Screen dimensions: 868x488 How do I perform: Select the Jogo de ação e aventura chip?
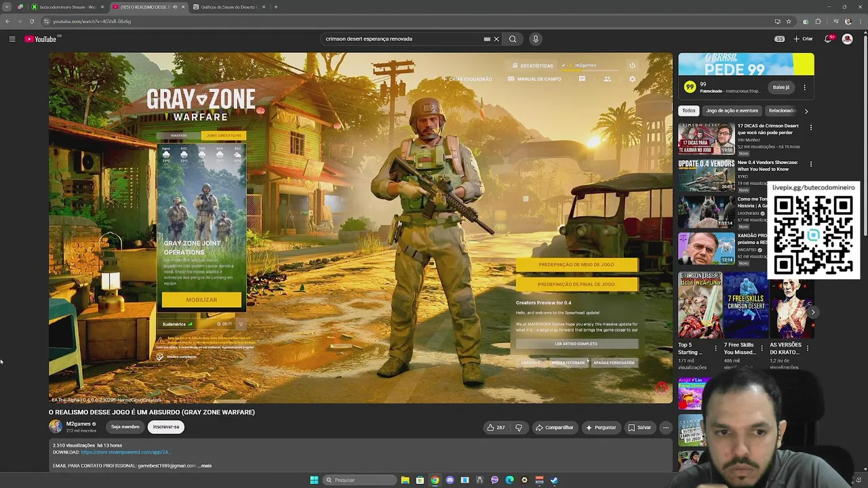point(732,110)
